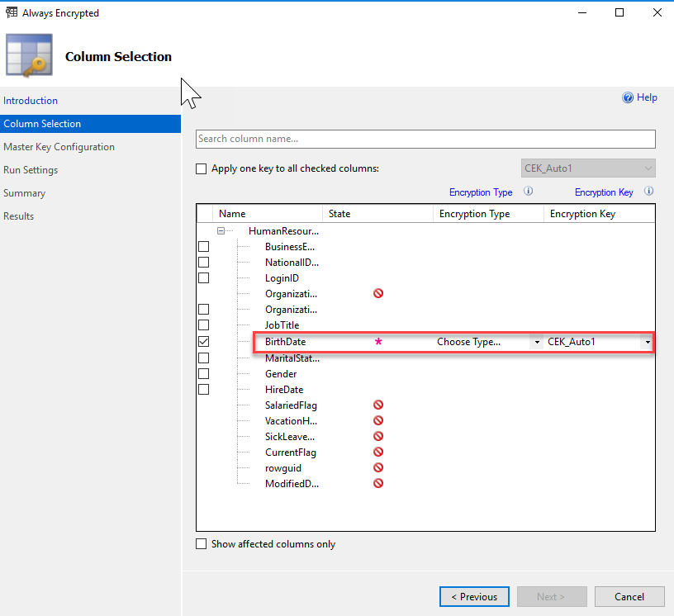Open the Choose Type dropdown for BirthDate

537,342
